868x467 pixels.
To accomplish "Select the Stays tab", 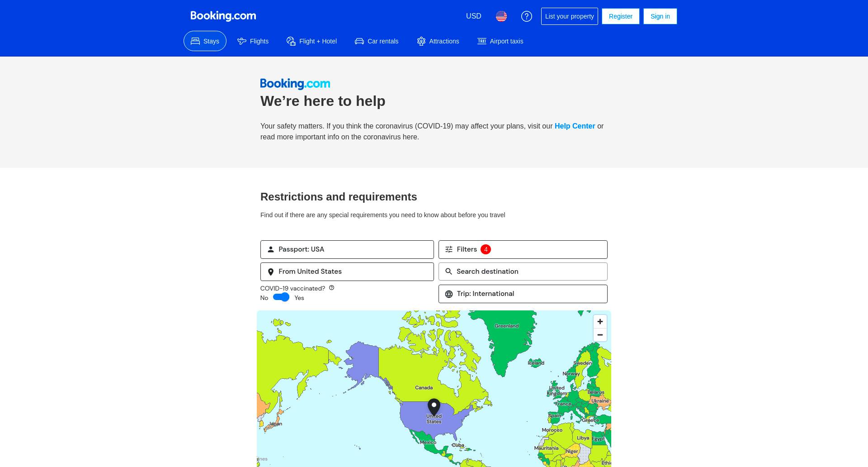I will [x=205, y=41].
